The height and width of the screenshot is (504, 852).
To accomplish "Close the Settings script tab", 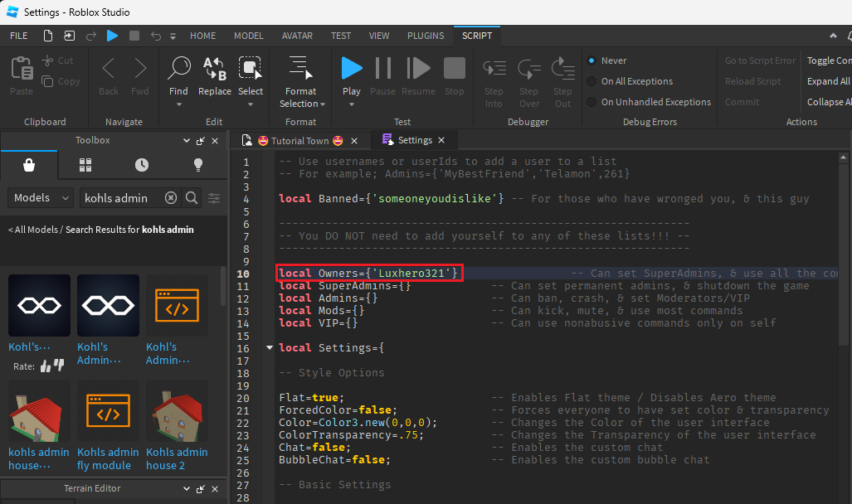I will [441, 140].
